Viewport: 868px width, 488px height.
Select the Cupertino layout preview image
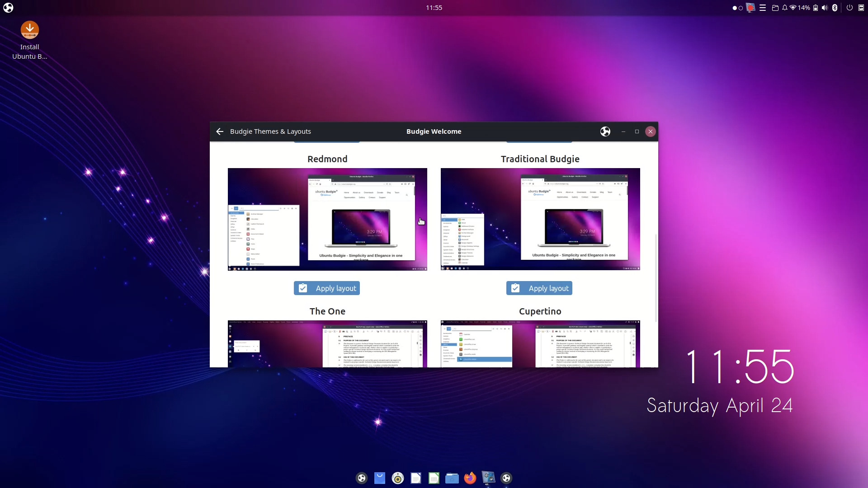pyautogui.click(x=540, y=344)
